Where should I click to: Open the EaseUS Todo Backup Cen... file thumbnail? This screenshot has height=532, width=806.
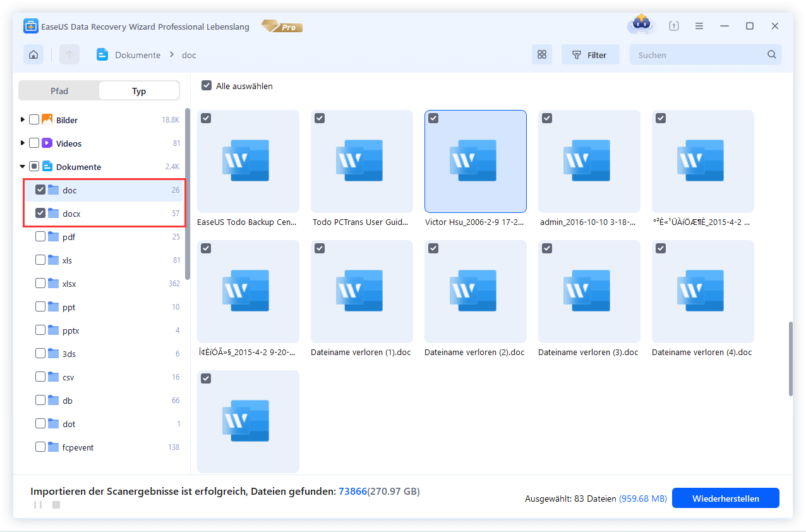click(248, 161)
